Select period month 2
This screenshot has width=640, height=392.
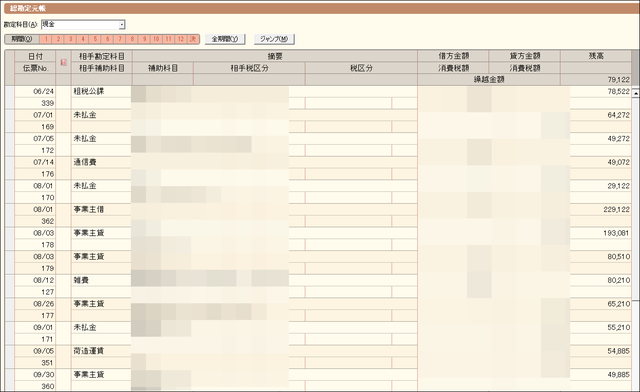(x=58, y=39)
